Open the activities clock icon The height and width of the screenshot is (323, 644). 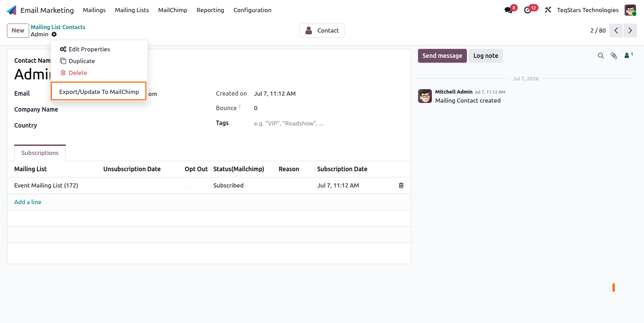tap(528, 10)
